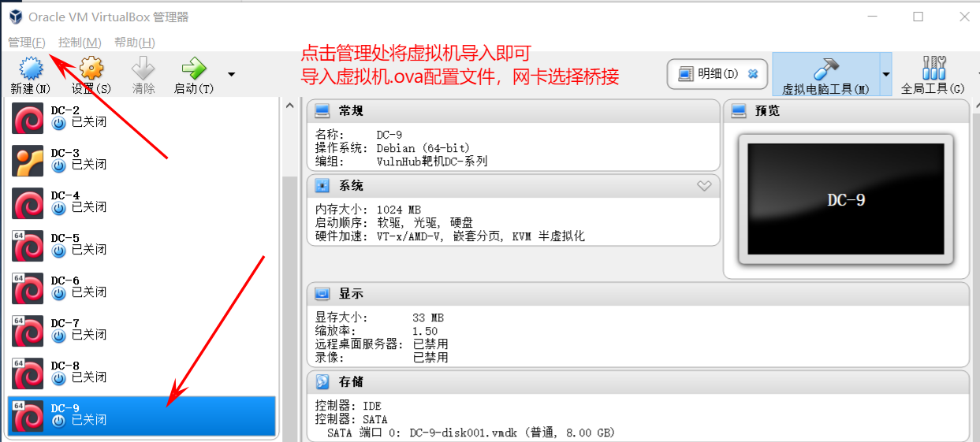The height and width of the screenshot is (442, 980).
Task: Click the 'VulnHub靶机DC-系列' group text
Action: 432,162
